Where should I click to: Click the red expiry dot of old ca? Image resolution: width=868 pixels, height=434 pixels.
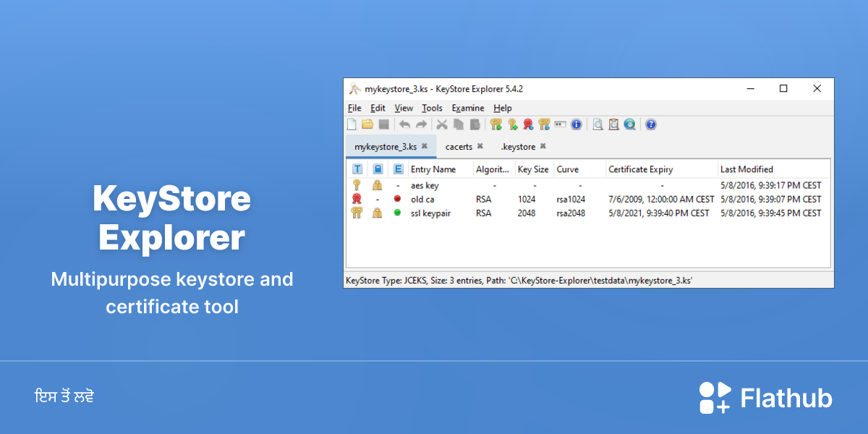click(x=397, y=199)
